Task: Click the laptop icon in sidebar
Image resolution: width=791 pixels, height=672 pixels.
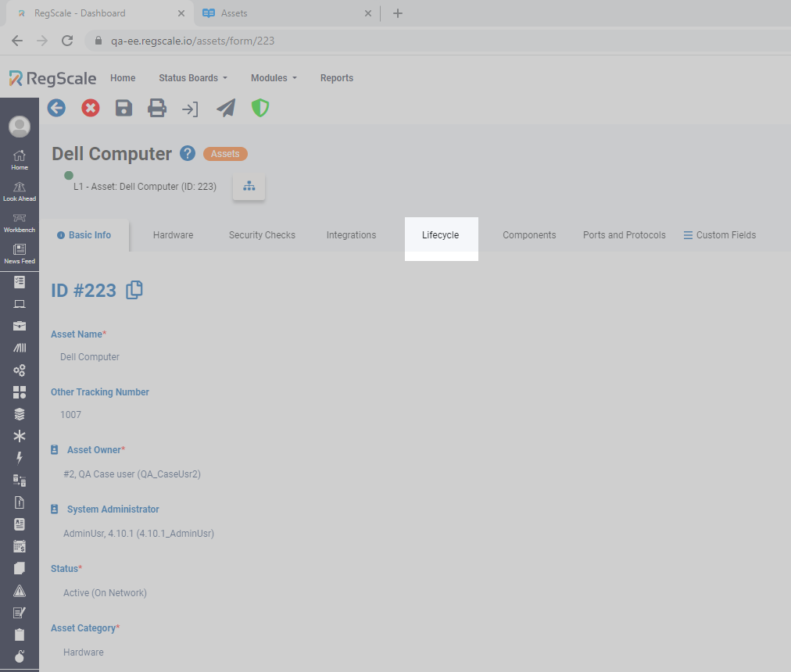Action: 20,304
